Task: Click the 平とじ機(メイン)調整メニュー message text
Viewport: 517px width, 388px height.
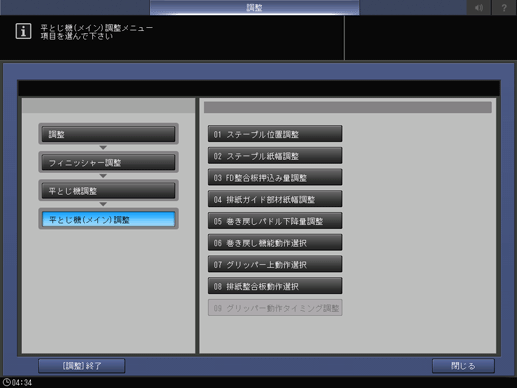Action: pos(97,28)
